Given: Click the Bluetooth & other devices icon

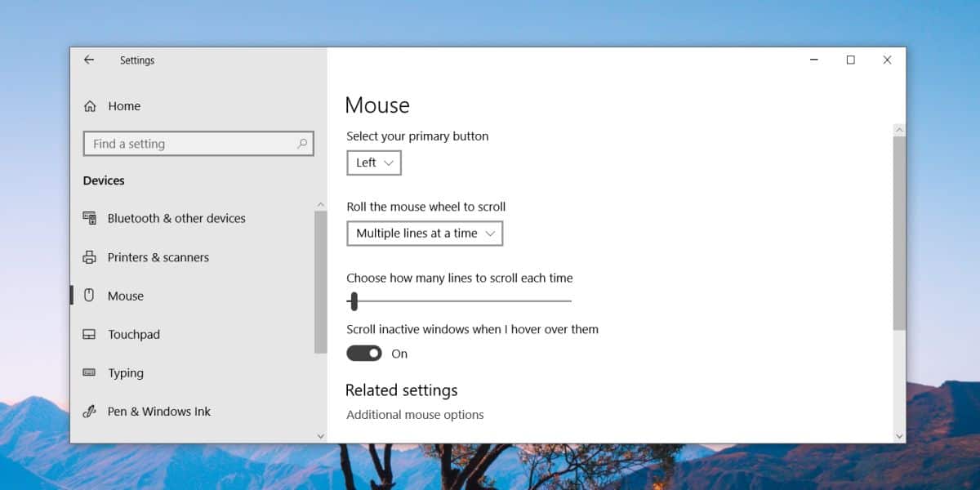Looking at the screenshot, I should coord(90,218).
